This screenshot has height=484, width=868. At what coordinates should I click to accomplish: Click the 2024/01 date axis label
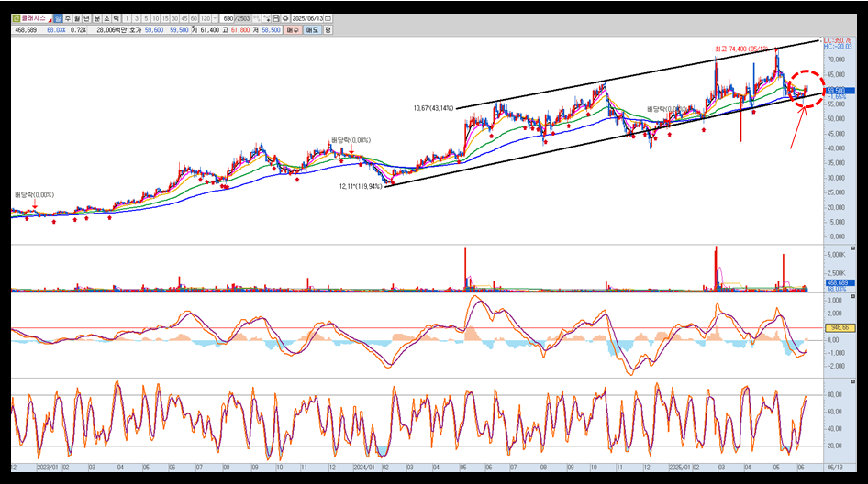364,467
